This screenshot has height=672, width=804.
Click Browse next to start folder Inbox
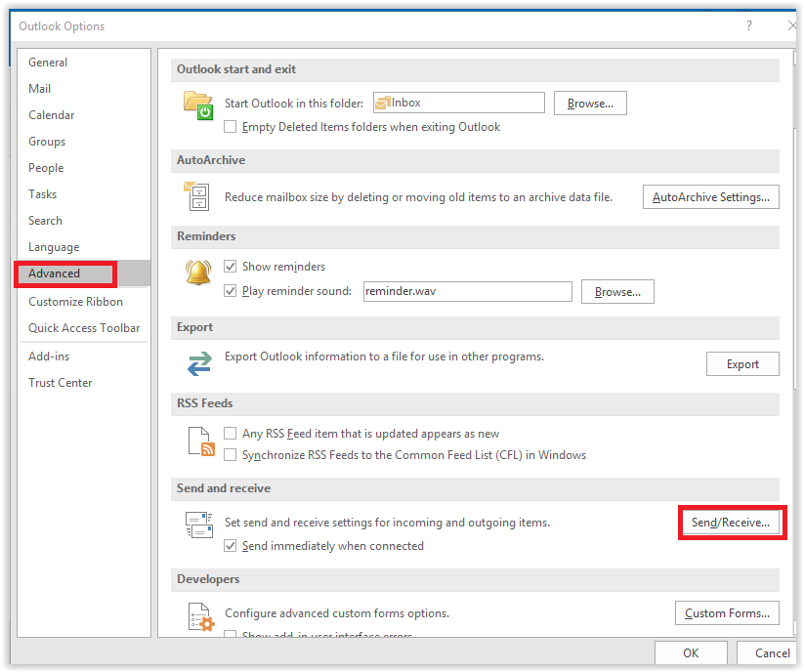590,104
